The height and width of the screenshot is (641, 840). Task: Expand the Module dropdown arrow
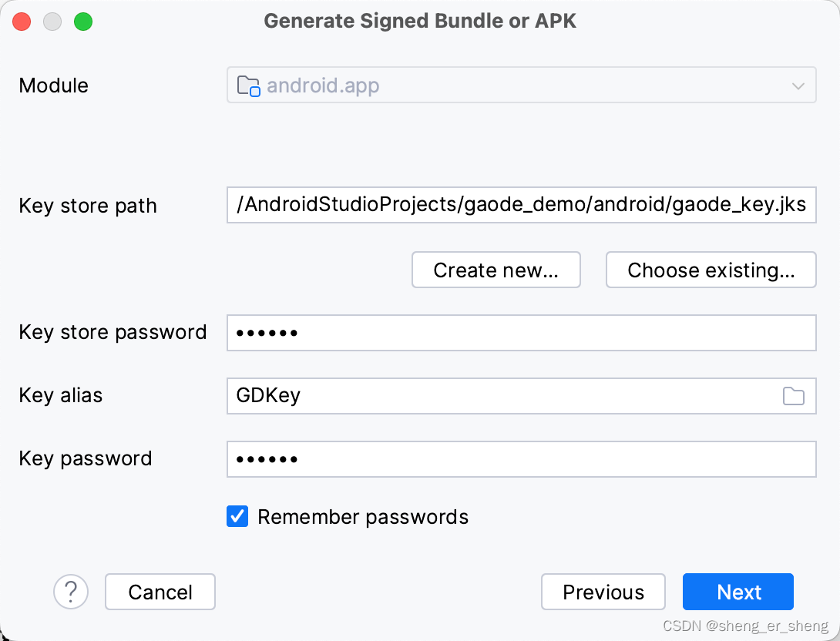pyautogui.click(x=798, y=86)
